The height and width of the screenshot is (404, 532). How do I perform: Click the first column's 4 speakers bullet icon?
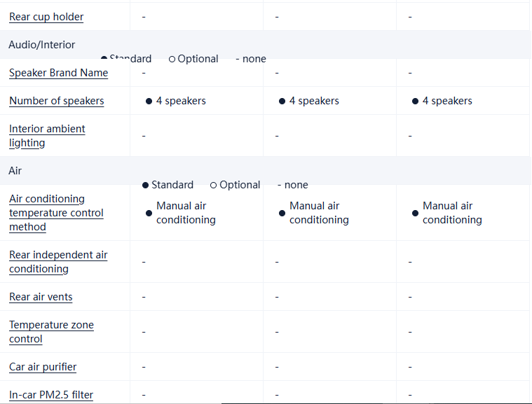tap(149, 102)
